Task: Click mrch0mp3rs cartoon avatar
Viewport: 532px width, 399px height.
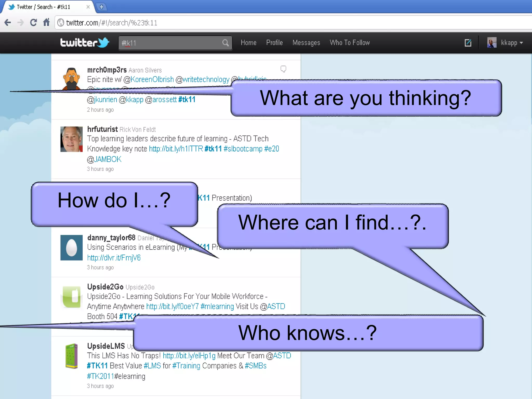Action: [71, 78]
